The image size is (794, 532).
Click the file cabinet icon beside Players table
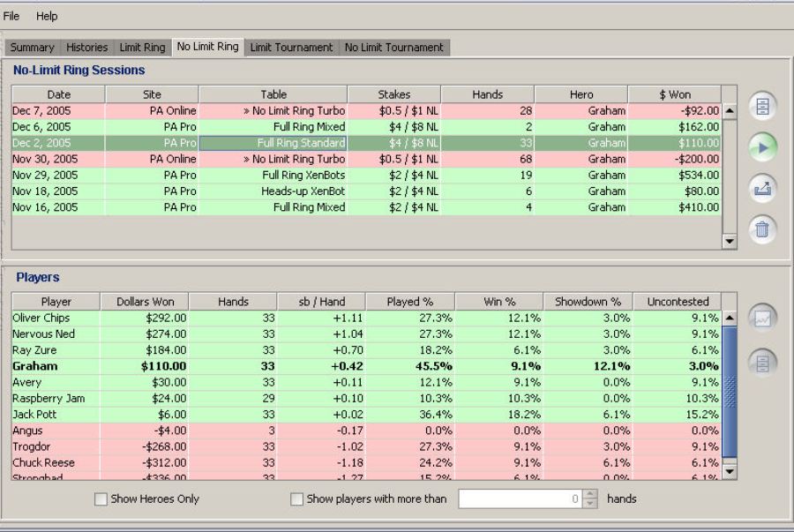[762, 362]
